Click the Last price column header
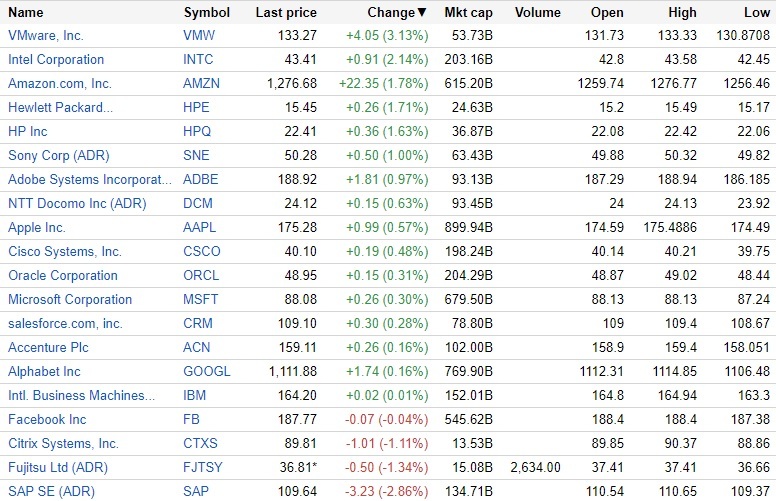Image resolution: width=776 pixels, height=501 pixels. click(x=286, y=13)
